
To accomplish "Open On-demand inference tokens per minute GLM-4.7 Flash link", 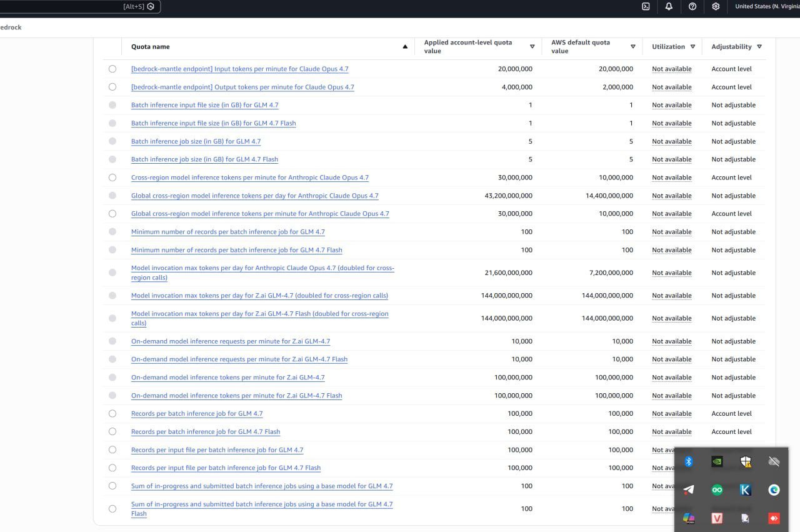I will [x=237, y=396].
